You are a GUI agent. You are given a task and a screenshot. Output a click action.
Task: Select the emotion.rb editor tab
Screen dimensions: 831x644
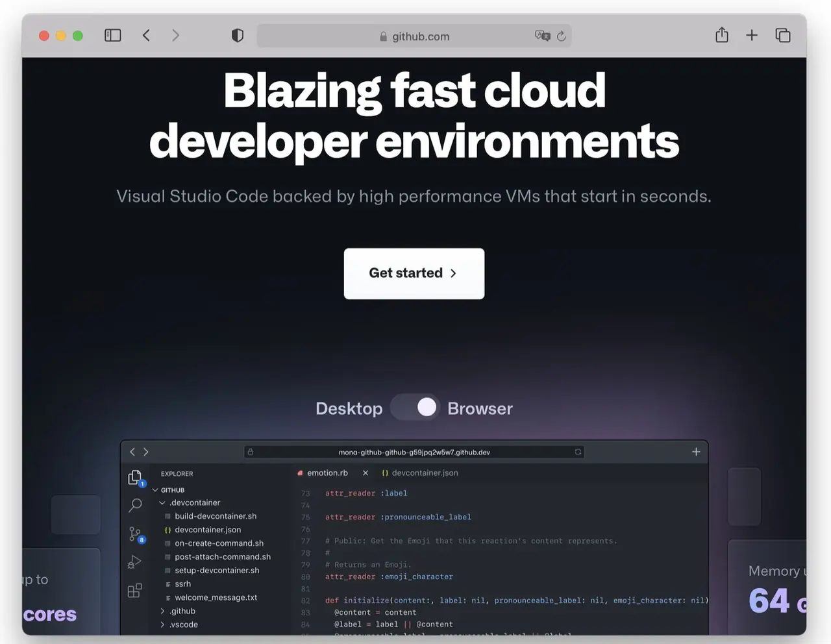coord(329,473)
